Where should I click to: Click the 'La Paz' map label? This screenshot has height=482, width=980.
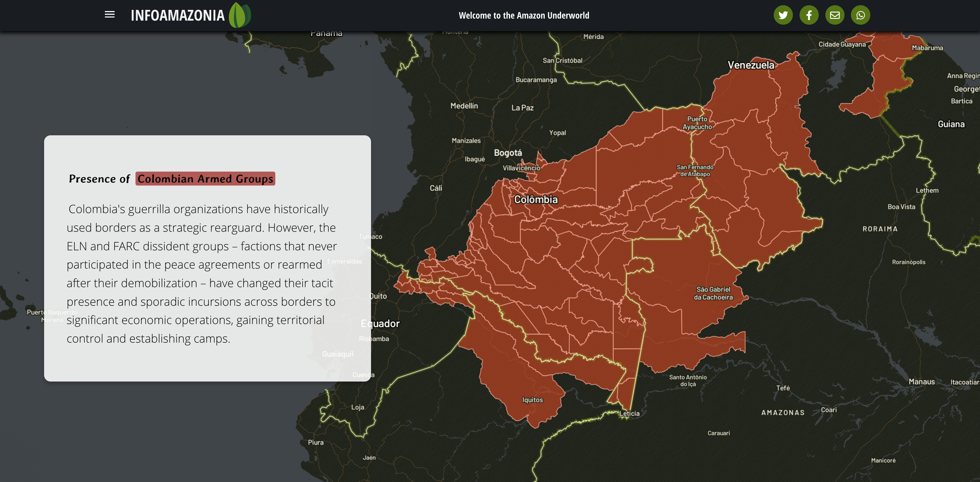tap(522, 108)
